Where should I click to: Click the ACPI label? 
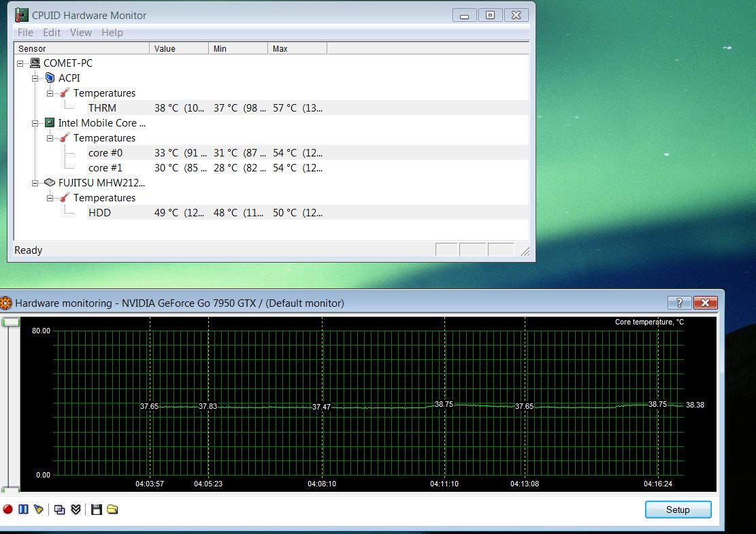click(x=69, y=78)
